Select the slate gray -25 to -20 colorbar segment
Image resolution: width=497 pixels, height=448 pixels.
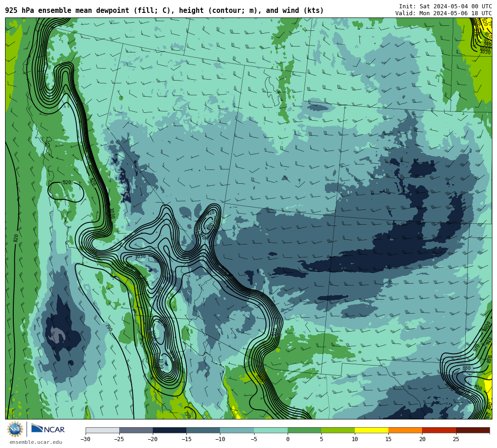tap(136, 430)
